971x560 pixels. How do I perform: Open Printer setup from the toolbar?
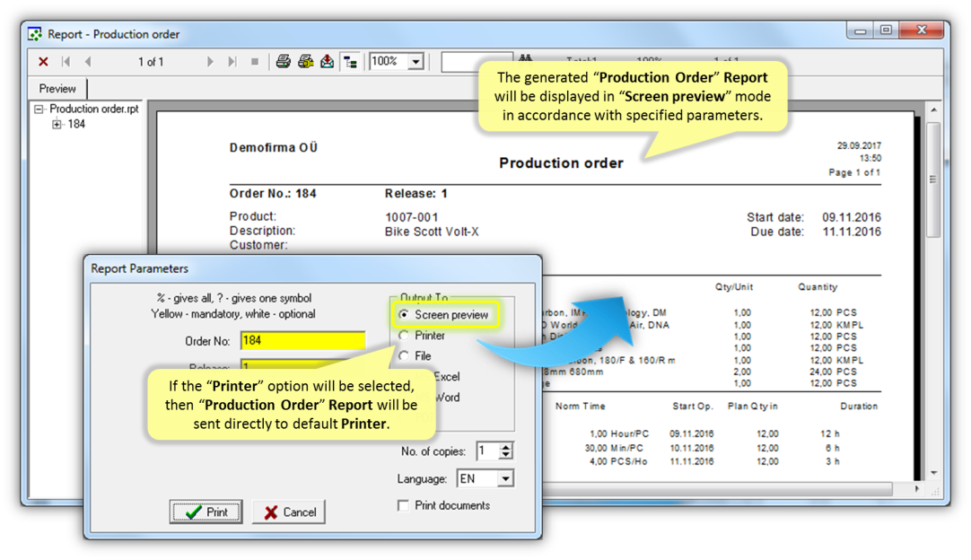click(305, 61)
